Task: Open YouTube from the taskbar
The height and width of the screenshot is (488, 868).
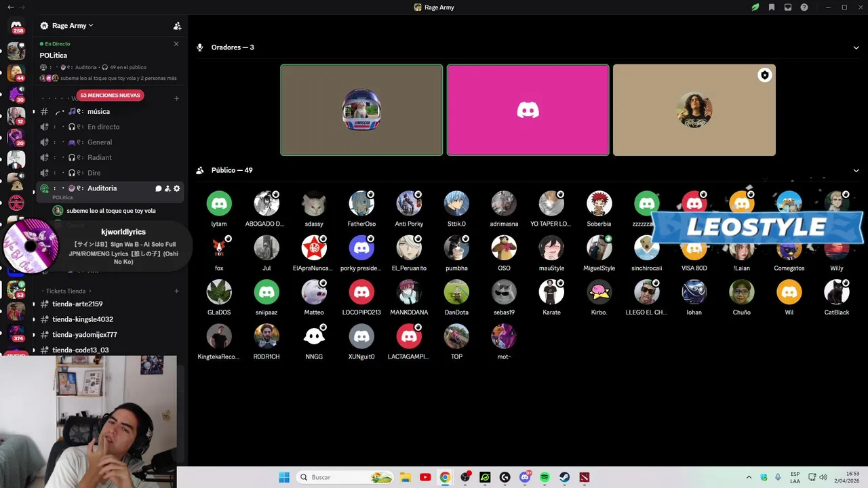Action: click(x=425, y=477)
